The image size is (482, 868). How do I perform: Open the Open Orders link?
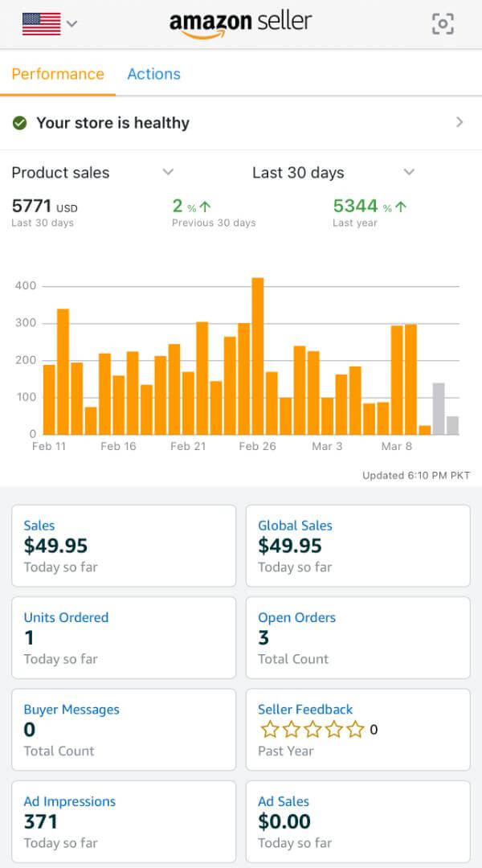[296, 617]
